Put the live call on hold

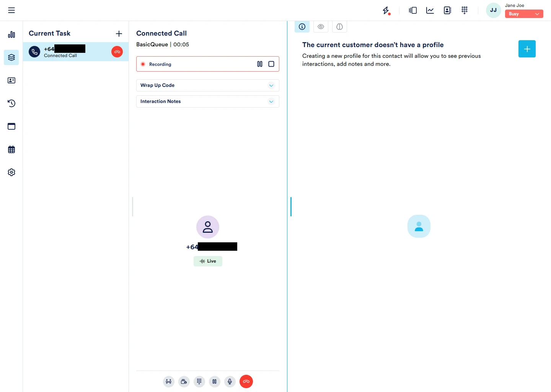[215, 381]
